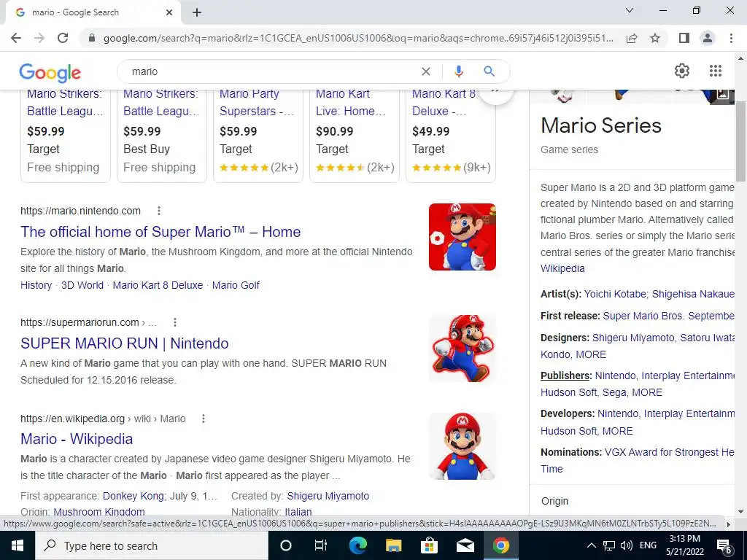
Task: Open options for supermariorun.com result
Action: 175,322
